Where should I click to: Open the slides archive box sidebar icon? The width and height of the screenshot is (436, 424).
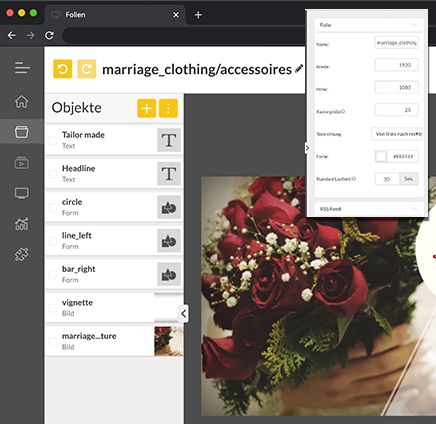pos(22,132)
